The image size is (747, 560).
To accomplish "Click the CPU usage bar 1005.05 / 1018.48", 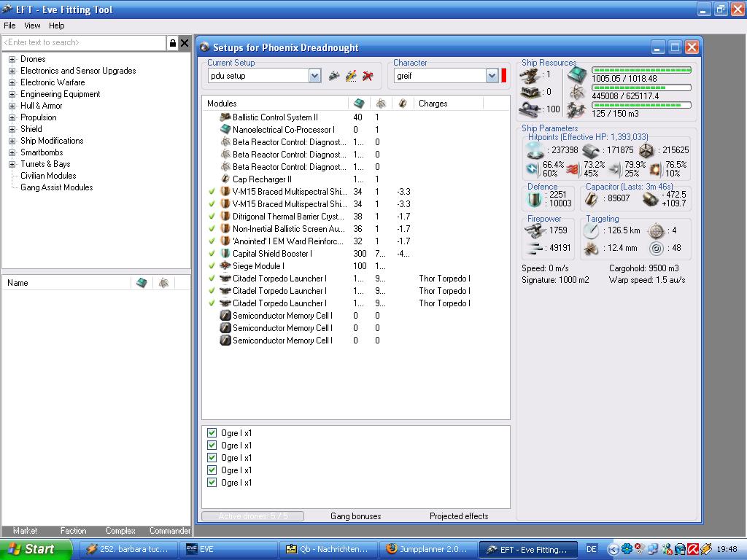I will click(x=641, y=70).
